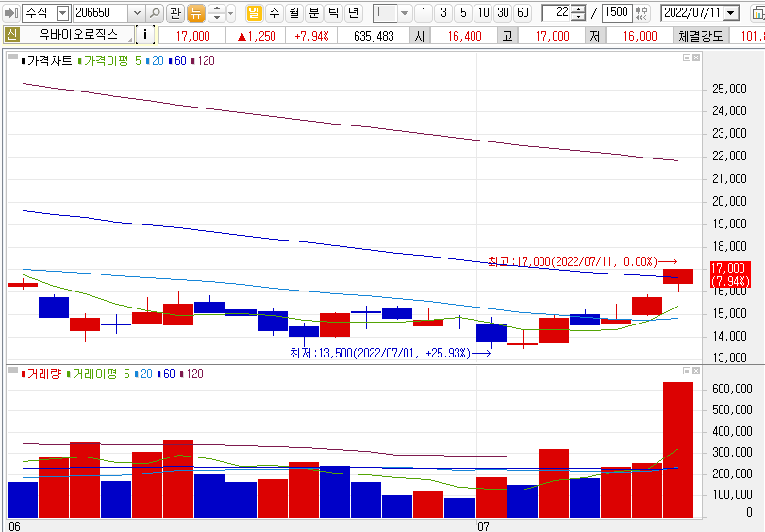Click the volume 635,483 cell
The width and height of the screenshot is (765, 532).
click(x=374, y=36)
